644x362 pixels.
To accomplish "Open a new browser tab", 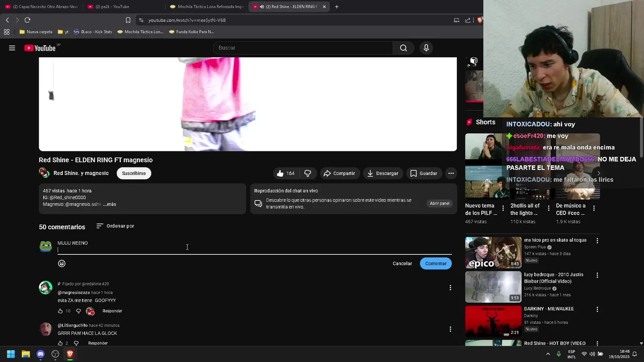I will point(337,7).
